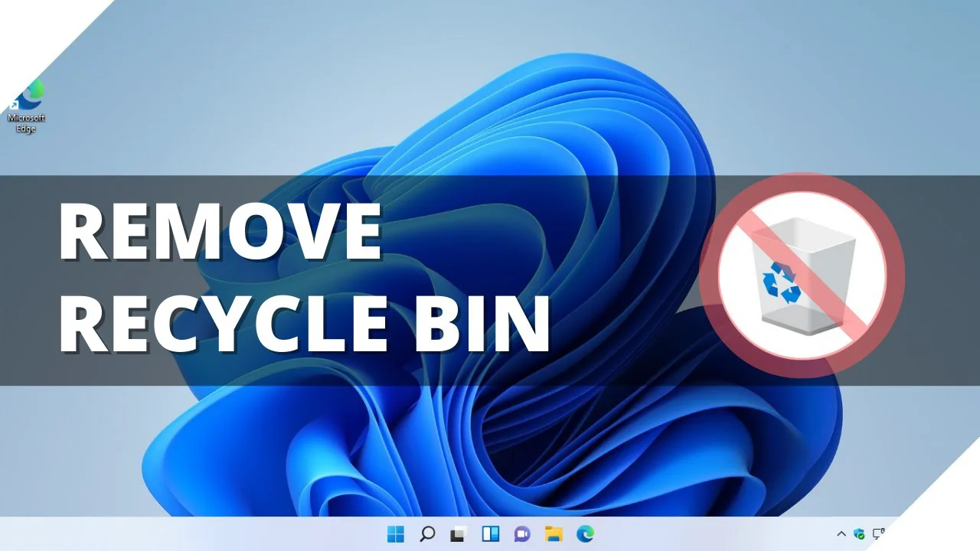Screen dimensions: 980x551
Task: Click the word REMOVE in the banner
Action: click(x=220, y=233)
